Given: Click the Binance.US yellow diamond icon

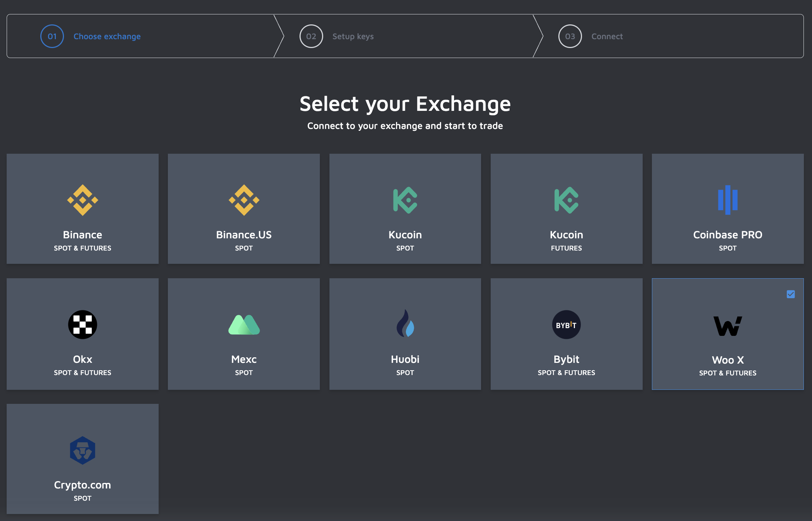Looking at the screenshot, I should 244,200.
